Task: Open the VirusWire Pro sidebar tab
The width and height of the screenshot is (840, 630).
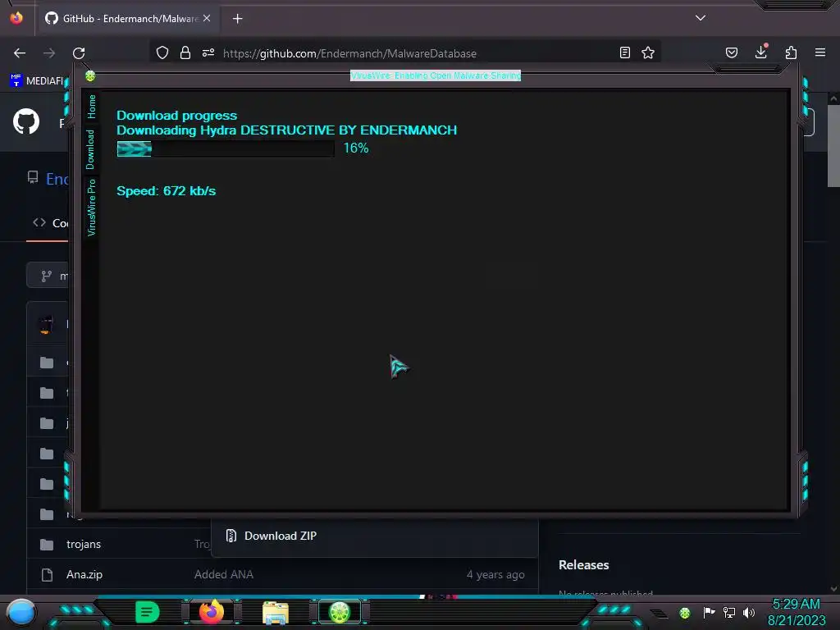Action: [x=92, y=208]
